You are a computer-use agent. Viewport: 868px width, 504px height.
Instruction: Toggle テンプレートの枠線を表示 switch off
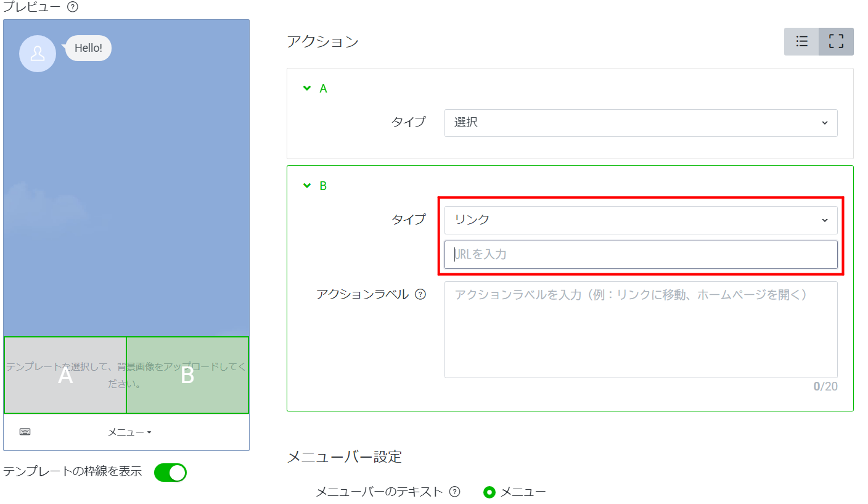[170, 473]
